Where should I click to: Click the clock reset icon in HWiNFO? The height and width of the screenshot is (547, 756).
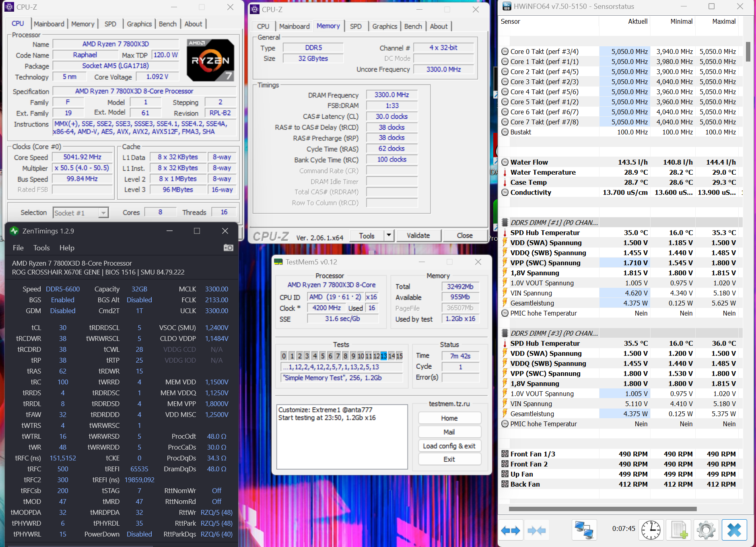pos(651,530)
